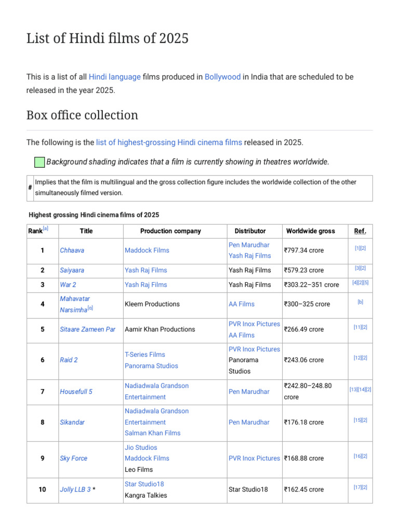Open the Raid 2 film link
This screenshot has height=532, width=399.
(69, 360)
